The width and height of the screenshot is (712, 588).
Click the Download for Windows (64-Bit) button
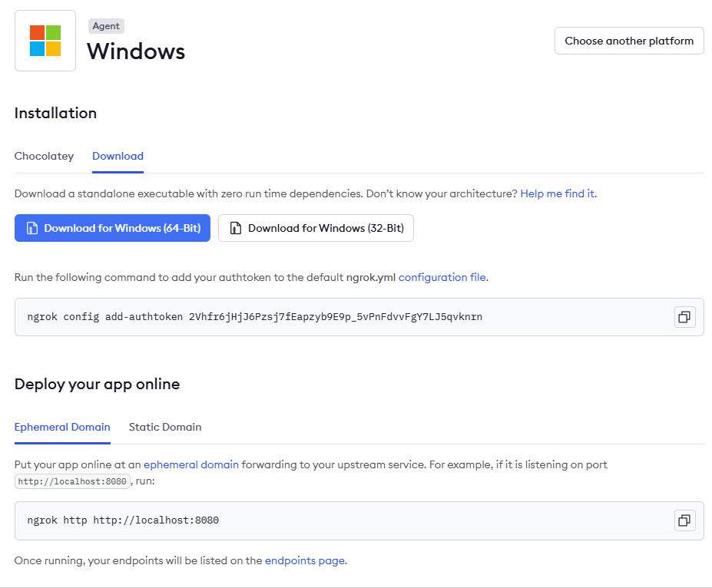113,228
